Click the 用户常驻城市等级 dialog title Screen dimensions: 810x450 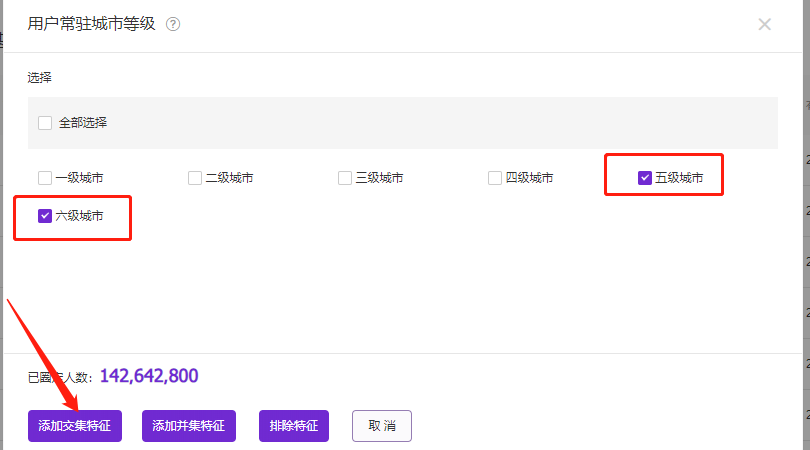coord(91,24)
